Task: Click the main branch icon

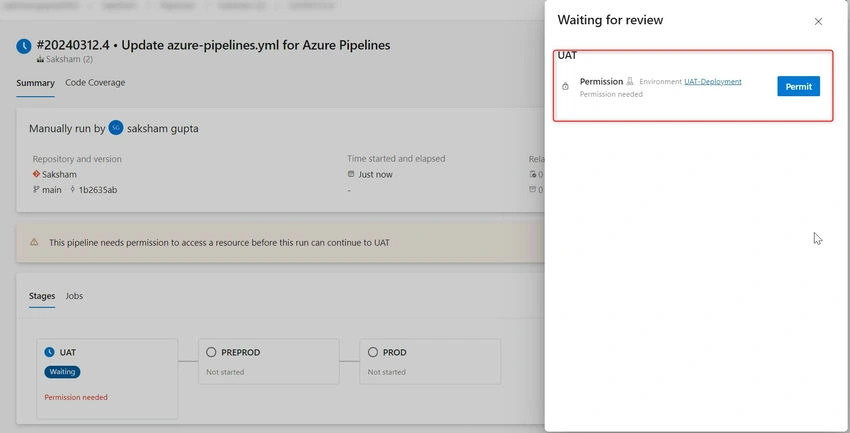Action: point(36,190)
